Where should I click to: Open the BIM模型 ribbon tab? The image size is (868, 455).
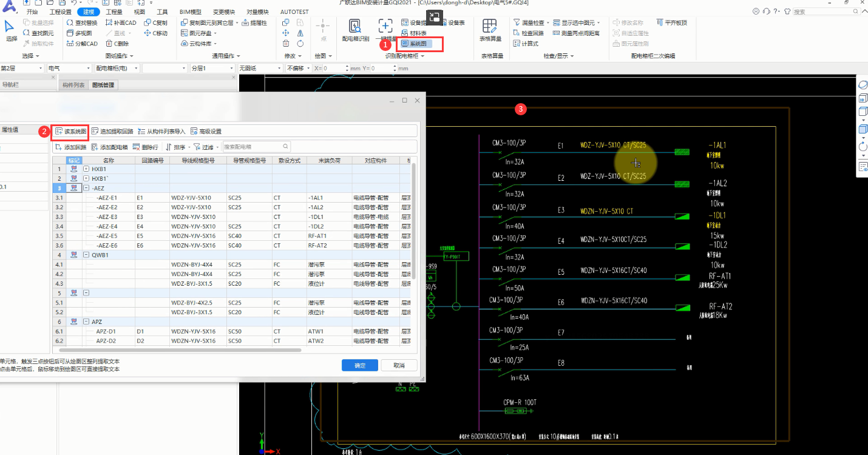coord(191,12)
